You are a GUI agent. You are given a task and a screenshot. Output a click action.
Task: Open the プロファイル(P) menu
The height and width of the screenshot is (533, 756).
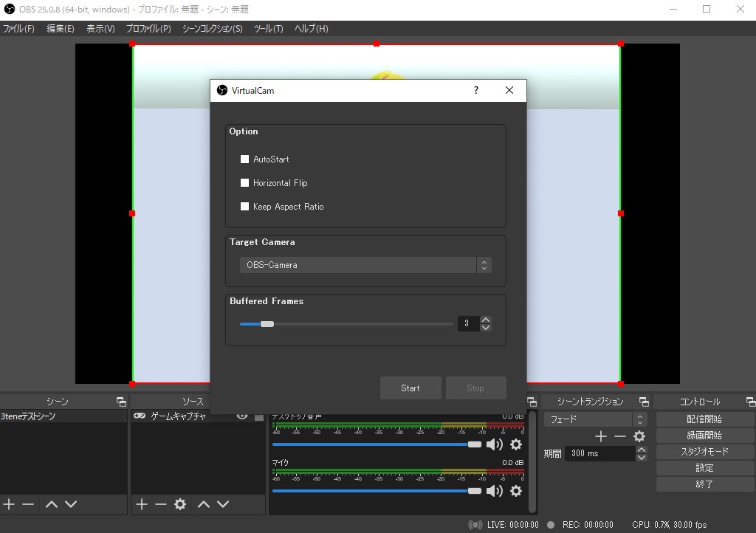[x=148, y=29]
